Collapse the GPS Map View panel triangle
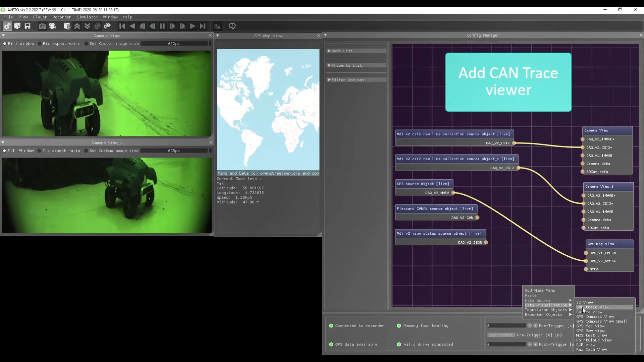This screenshot has height=362, width=644. 218,36
